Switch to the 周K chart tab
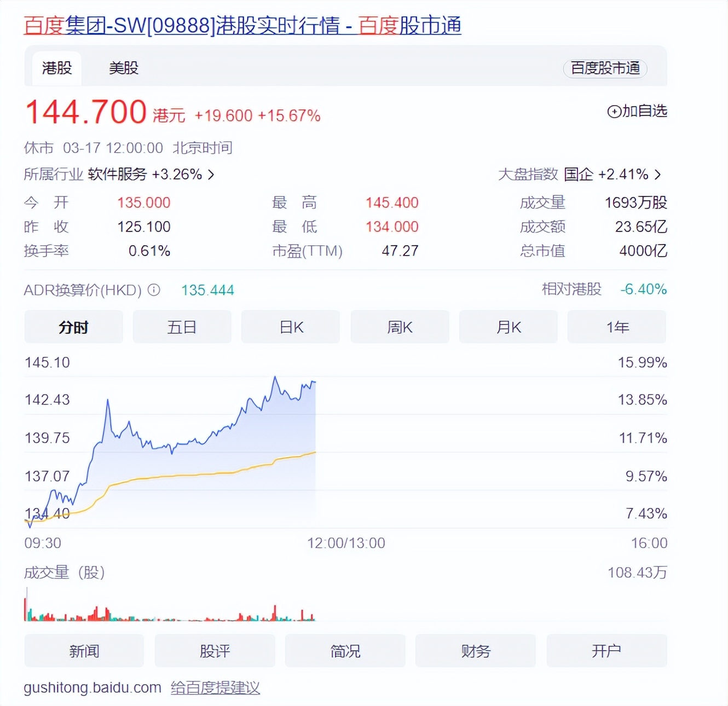Screen dimensions: 728x706 click(x=400, y=326)
